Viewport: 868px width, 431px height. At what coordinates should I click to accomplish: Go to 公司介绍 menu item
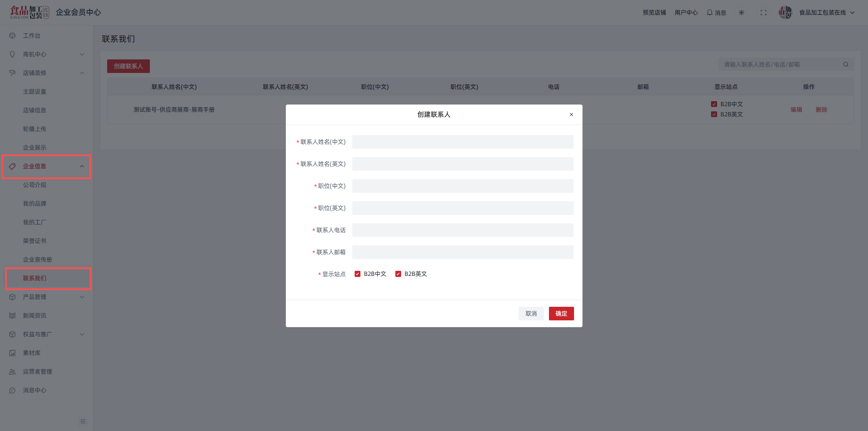[35, 185]
